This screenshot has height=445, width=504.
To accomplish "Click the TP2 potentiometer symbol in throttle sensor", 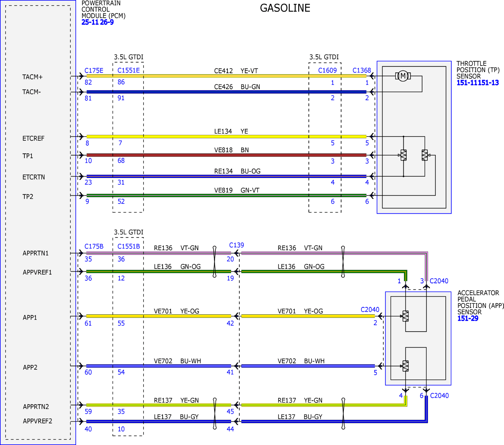I will click(x=425, y=155).
